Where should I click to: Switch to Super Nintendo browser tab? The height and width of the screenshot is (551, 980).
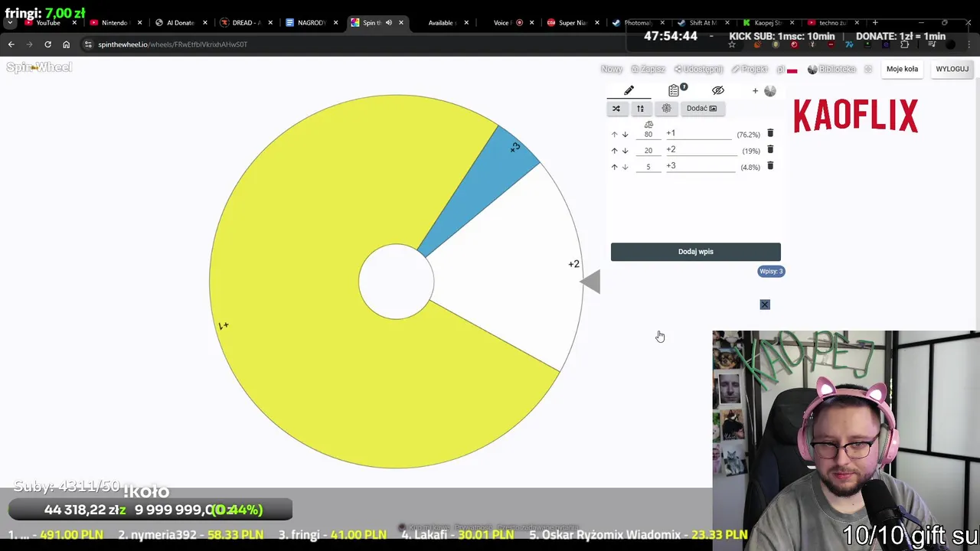click(572, 23)
